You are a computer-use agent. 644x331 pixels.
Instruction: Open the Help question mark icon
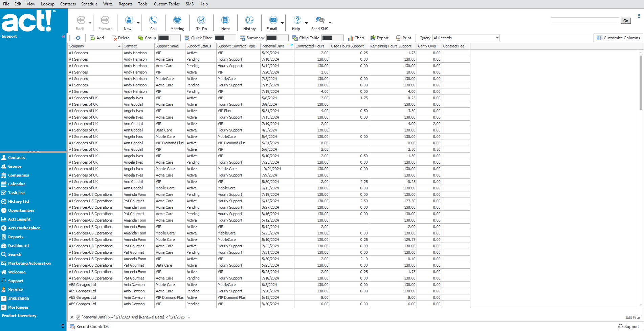[x=297, y=20]
